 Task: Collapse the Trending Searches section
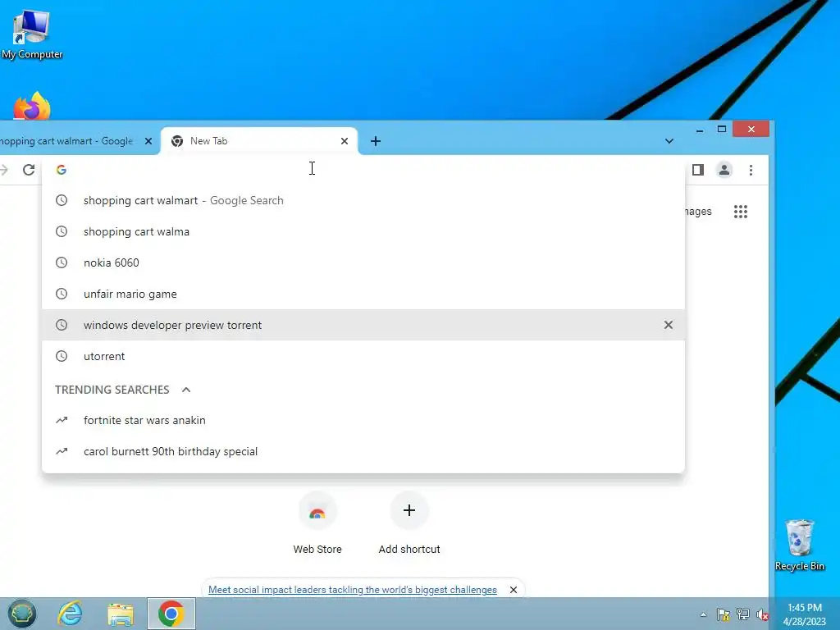tap(186, 390)
